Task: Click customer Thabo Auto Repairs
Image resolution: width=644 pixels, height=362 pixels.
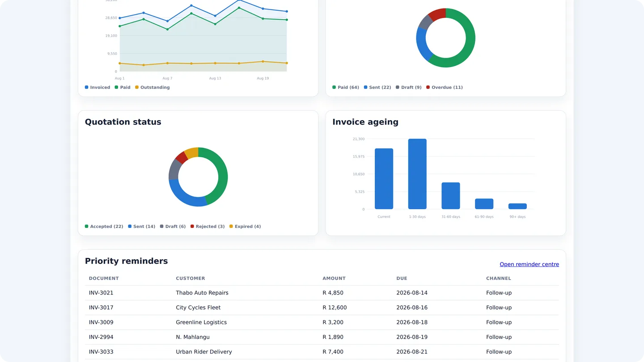Action: pyautogui.click(x=202, y=293)
